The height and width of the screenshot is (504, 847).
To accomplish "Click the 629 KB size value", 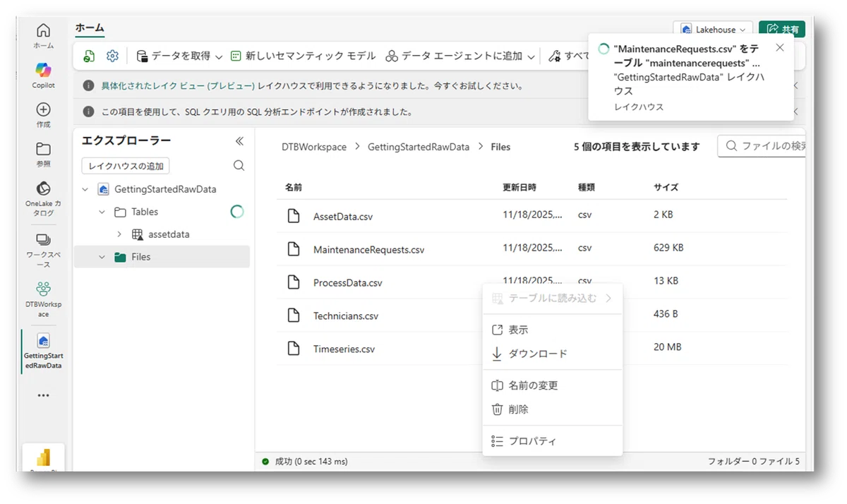I will click(x=668, y=248).
